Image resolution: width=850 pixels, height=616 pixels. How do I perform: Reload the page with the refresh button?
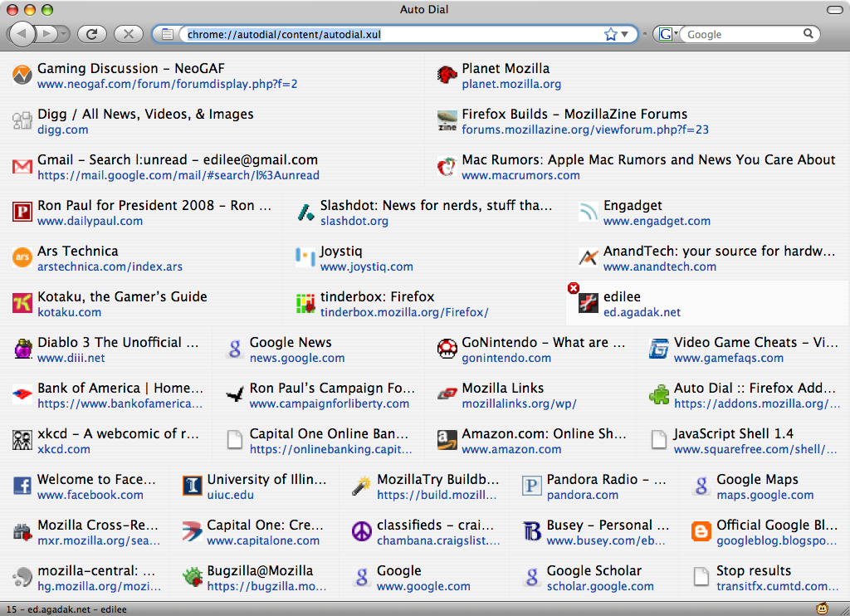[92, 34]
